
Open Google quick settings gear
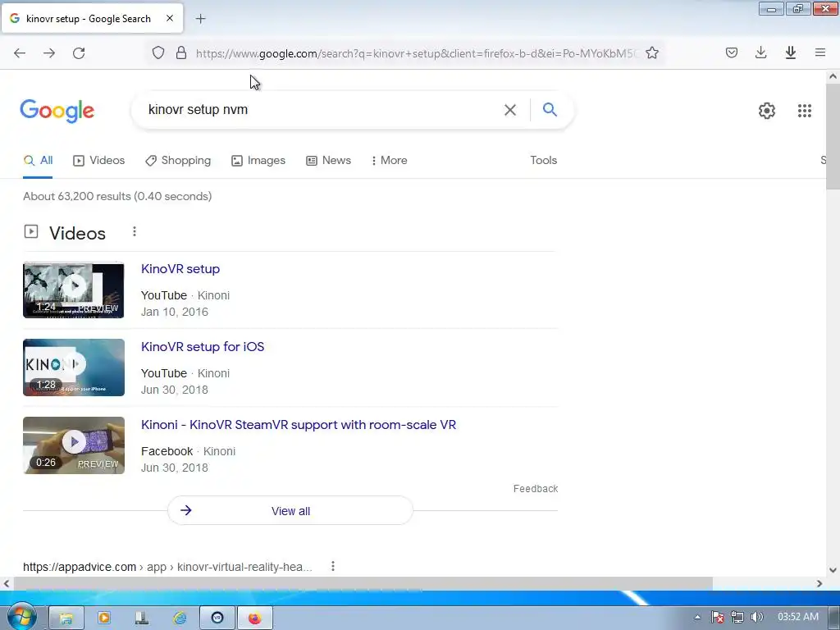point(767,111)
